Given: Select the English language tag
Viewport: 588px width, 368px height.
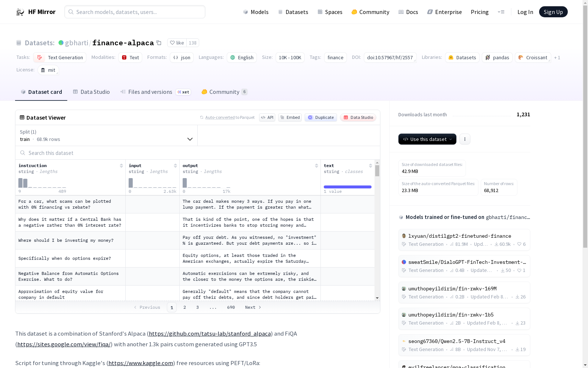Looking at the screenshot, I should (x=242, y=57).
